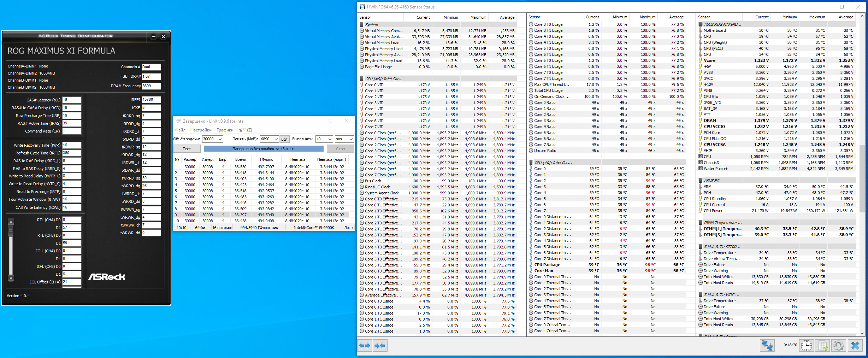The image size is (868, 358).
Task: Open the 정보(Z) menu in LinX
Action: click(245, 130)
